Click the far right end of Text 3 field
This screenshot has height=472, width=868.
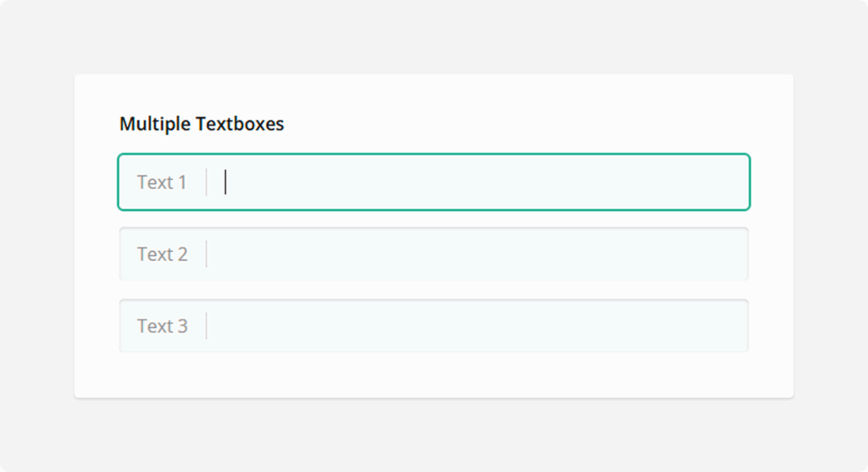[736, 326]
